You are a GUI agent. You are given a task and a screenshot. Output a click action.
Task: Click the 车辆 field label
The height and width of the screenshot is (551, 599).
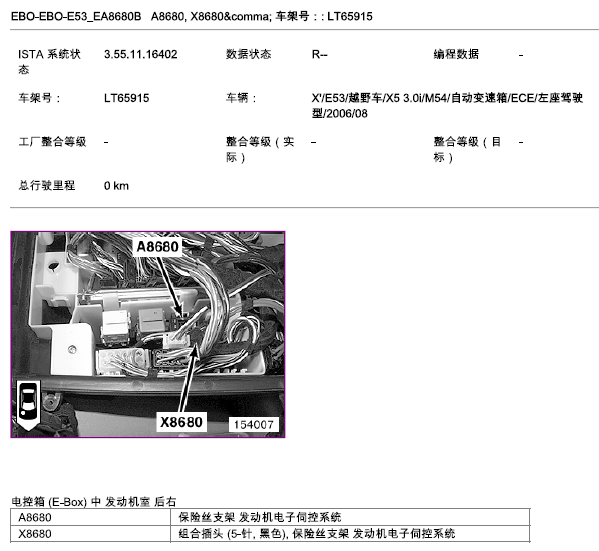[241, 98]
